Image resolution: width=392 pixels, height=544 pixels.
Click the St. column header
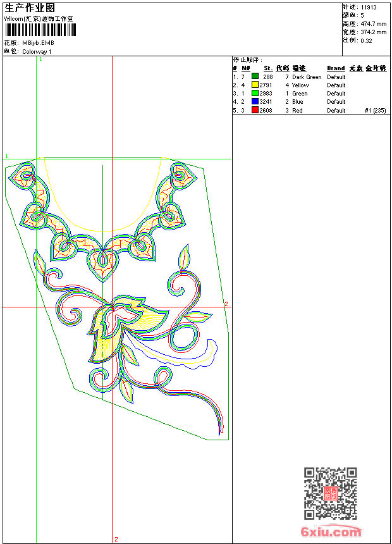tap(268, 68)
